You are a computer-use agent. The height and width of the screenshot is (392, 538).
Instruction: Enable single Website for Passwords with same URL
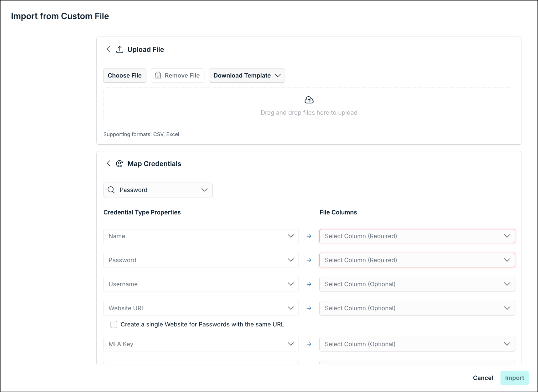[114, 325]
